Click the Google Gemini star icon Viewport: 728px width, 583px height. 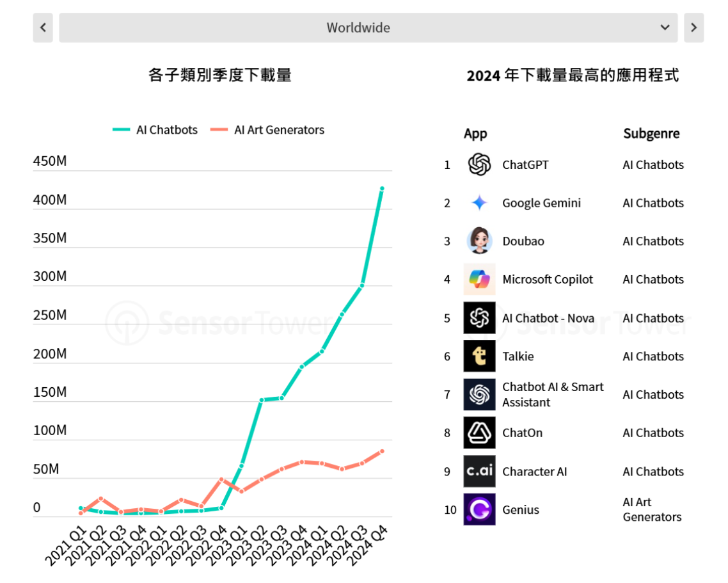click(479, 203)
